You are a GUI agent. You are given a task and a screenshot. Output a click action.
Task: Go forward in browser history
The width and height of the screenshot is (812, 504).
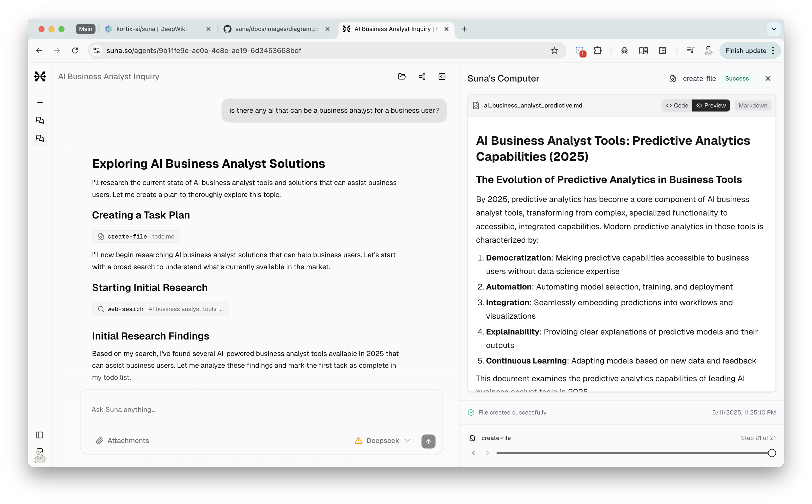(x=57, y=51)
